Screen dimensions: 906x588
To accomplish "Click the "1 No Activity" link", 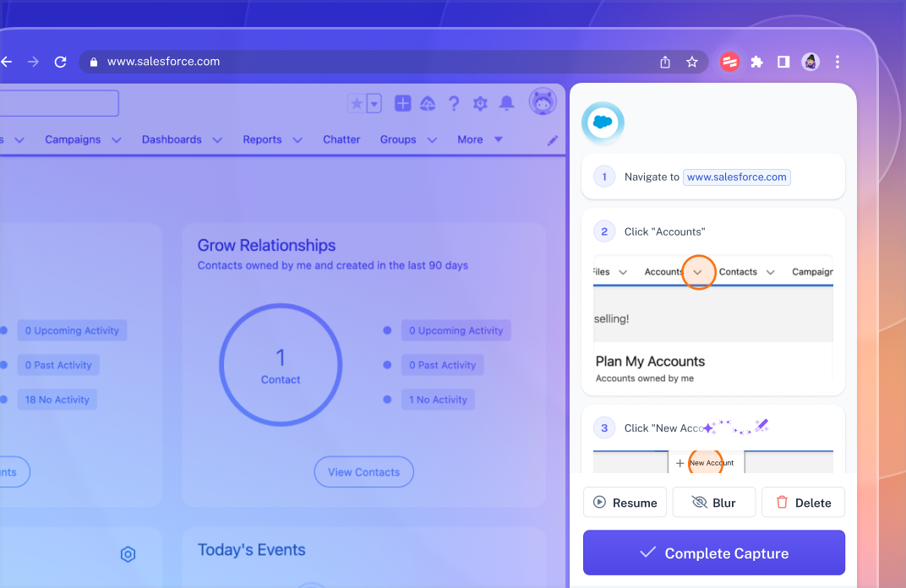I will [438, 400].
